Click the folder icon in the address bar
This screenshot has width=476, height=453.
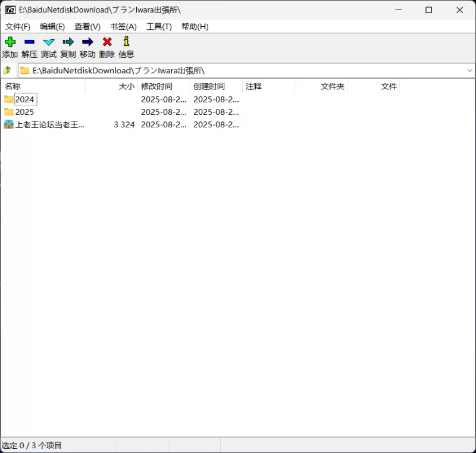click(x=24, y=70)
